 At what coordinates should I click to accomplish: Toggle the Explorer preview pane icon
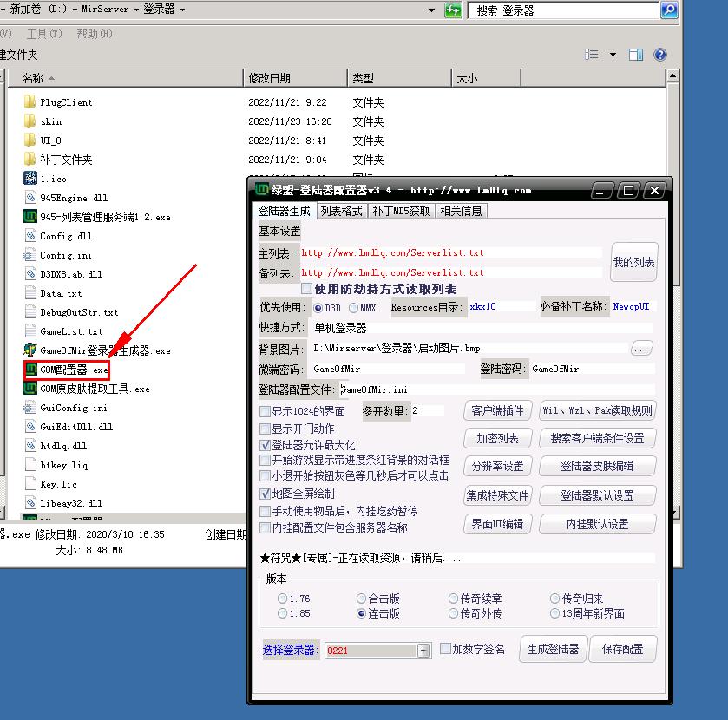tap(636, 55)
